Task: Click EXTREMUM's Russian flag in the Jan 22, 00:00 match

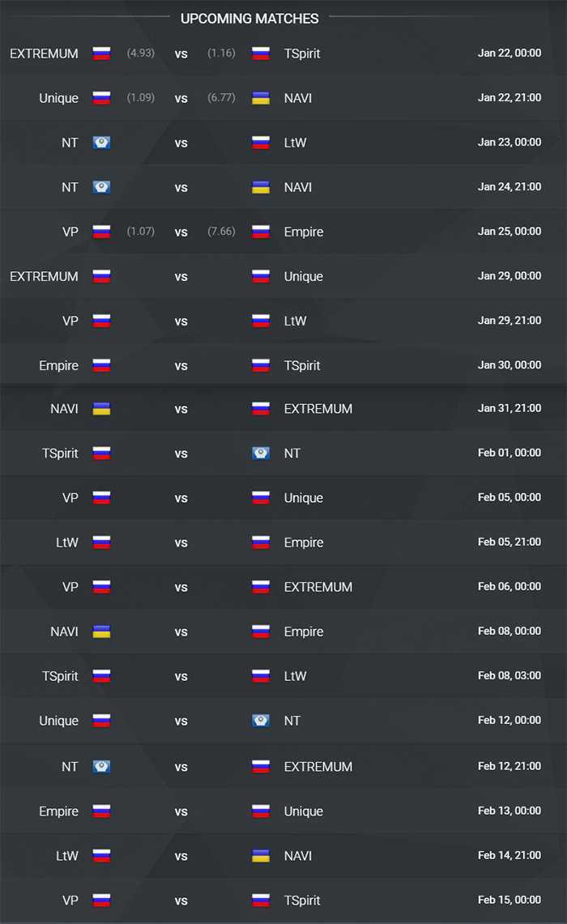Action: click(101, 53)
